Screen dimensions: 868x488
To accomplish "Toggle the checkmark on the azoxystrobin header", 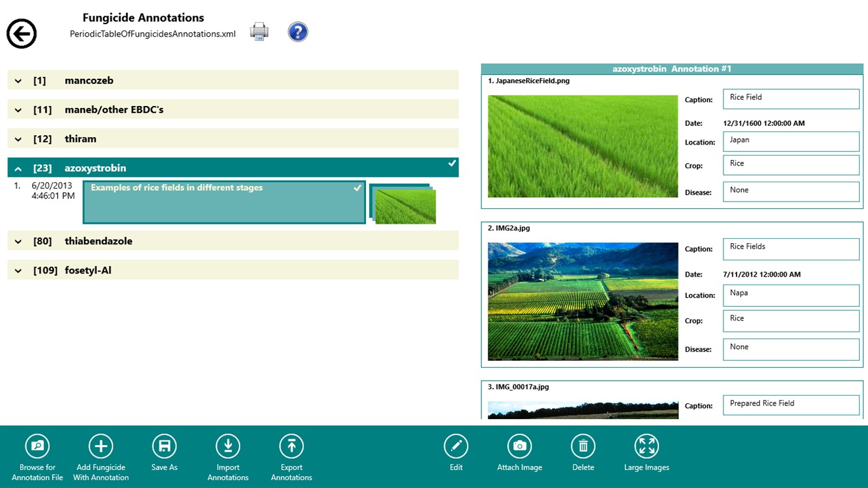I will 451,163.
